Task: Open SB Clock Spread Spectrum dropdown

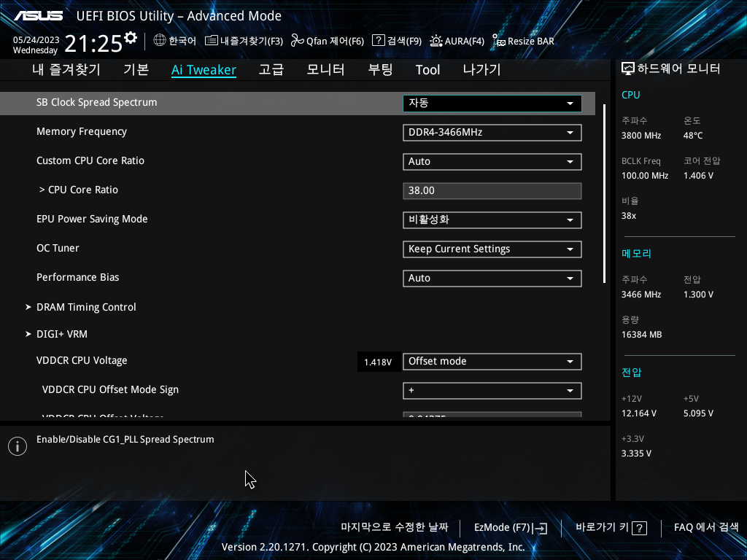Action: pyautogui.click(x=492, y=104)
